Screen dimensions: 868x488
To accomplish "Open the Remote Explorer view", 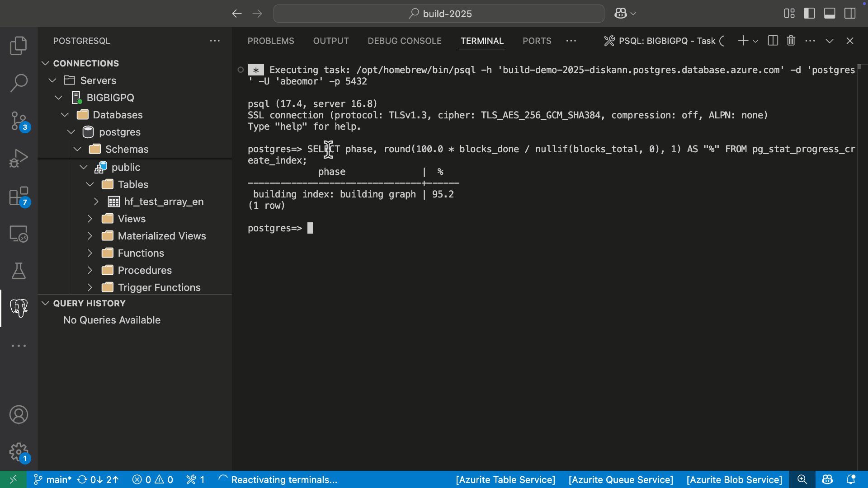I will pos(19,234).
